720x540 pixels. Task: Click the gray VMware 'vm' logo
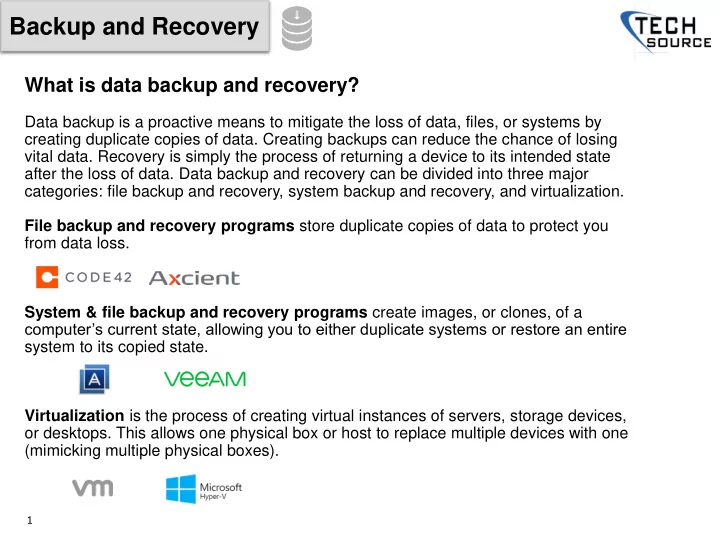pyautogui.click(x=93, y=488)
